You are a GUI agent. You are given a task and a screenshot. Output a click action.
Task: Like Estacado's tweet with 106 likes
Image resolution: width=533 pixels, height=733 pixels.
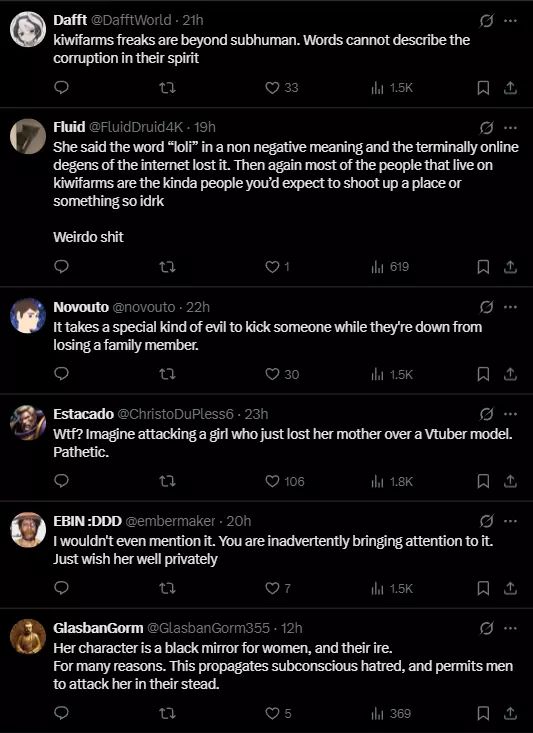pos(284,481)
